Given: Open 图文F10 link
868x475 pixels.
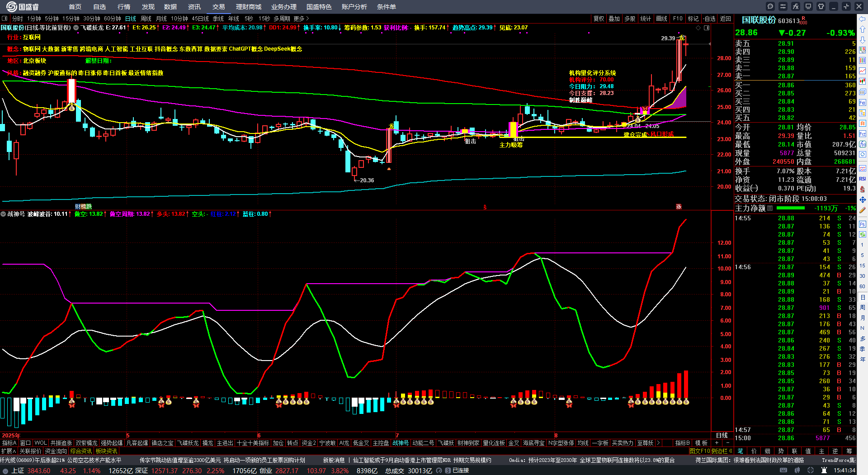Looking at the screenshot, I should tap(699, 451).
